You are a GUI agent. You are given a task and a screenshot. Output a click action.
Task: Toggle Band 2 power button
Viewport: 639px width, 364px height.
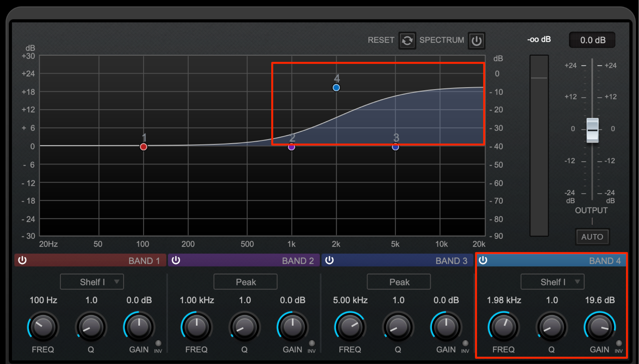tap(176, 260)
